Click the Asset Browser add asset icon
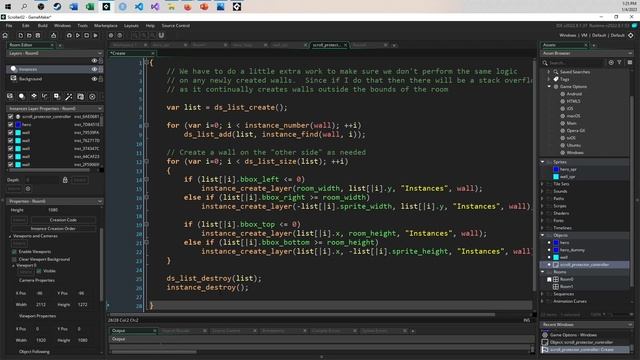The image size is (640, 360). [x=611, y=62]
